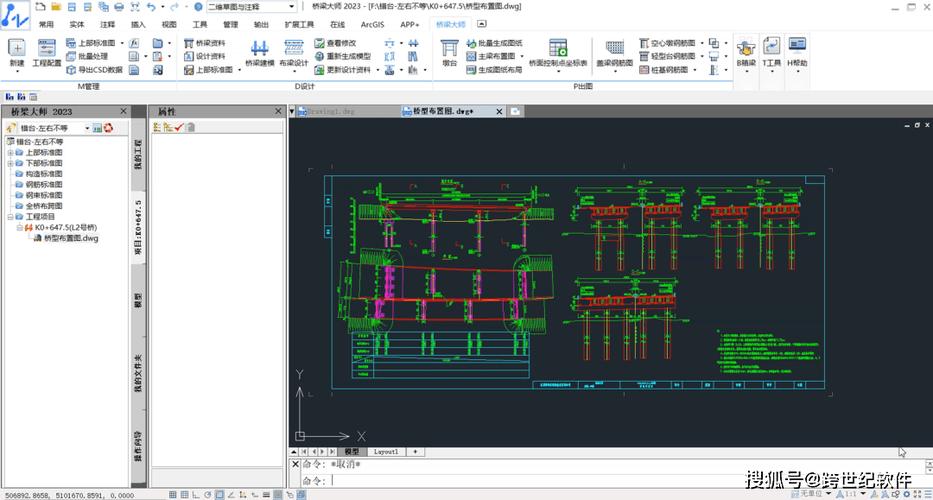Click the application logo button
Screen dimensions: 933x500
point(15,14)
